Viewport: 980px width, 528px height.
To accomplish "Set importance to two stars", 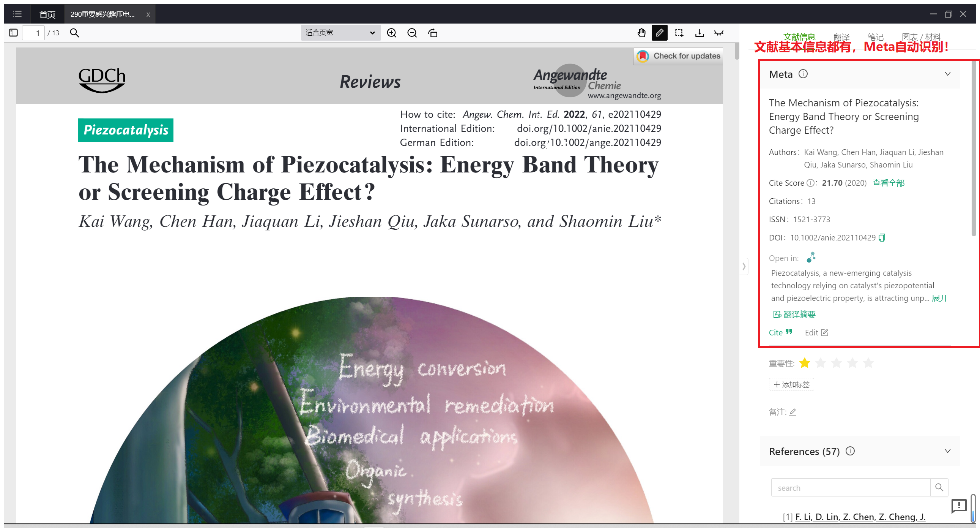I will pyautogui.click(x=820, y=363).
